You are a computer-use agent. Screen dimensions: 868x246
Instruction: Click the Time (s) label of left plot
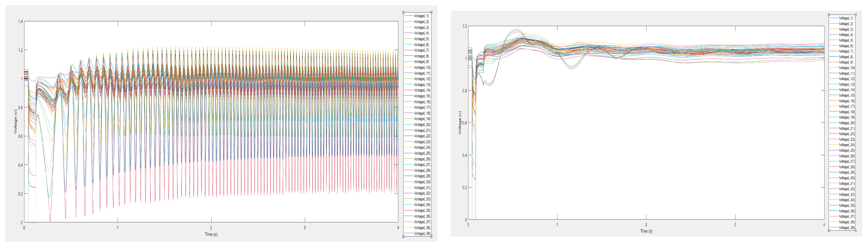coord(211,234)
